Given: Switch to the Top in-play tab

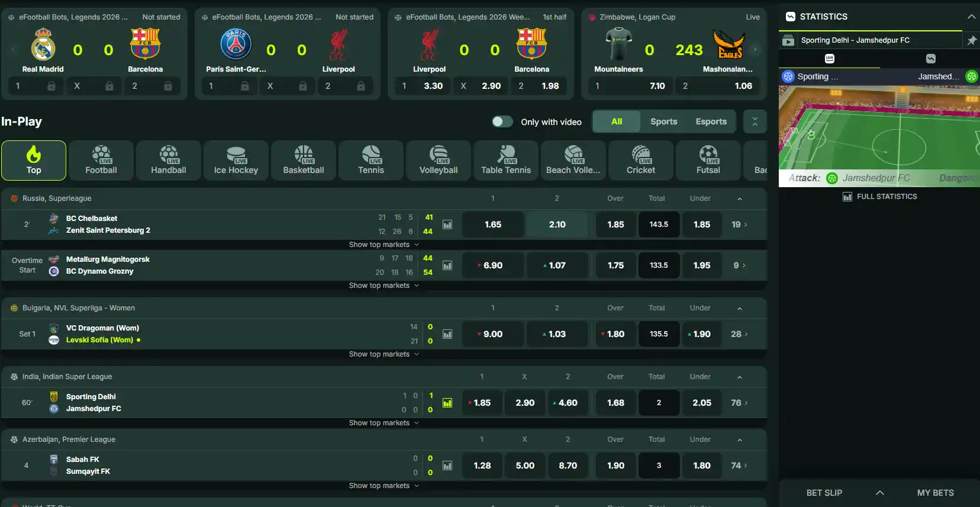Looking at the screenshot, I should 34,161.
